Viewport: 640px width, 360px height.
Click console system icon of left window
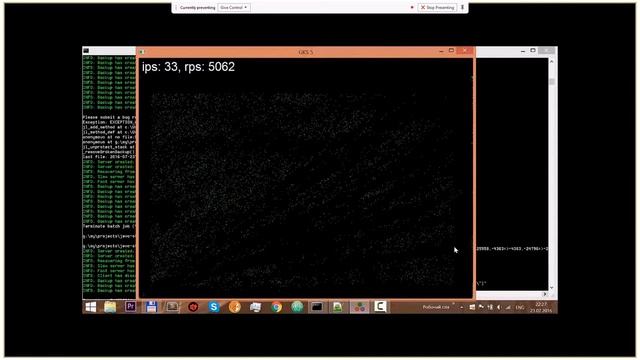[x=86, y=51]
